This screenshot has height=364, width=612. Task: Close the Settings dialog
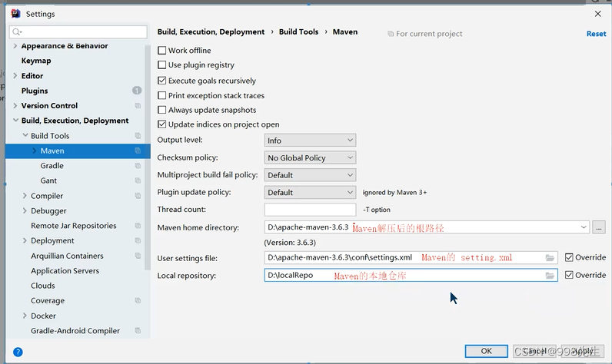[597, 14]
